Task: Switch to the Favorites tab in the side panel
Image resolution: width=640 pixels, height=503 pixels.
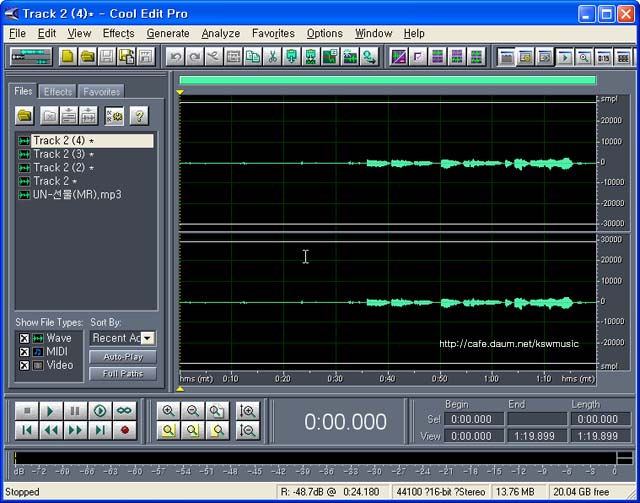Action: click(101, 91)
